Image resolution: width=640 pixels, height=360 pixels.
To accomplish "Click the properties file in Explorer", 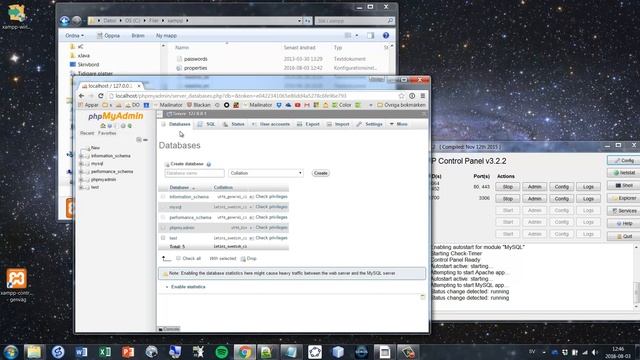I will point(195,68).
